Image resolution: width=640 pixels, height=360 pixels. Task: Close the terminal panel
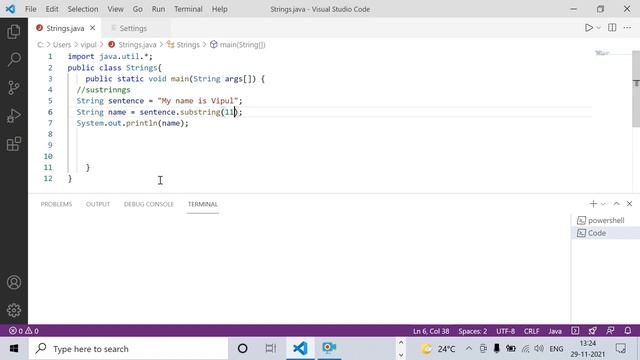click(629, 204)
